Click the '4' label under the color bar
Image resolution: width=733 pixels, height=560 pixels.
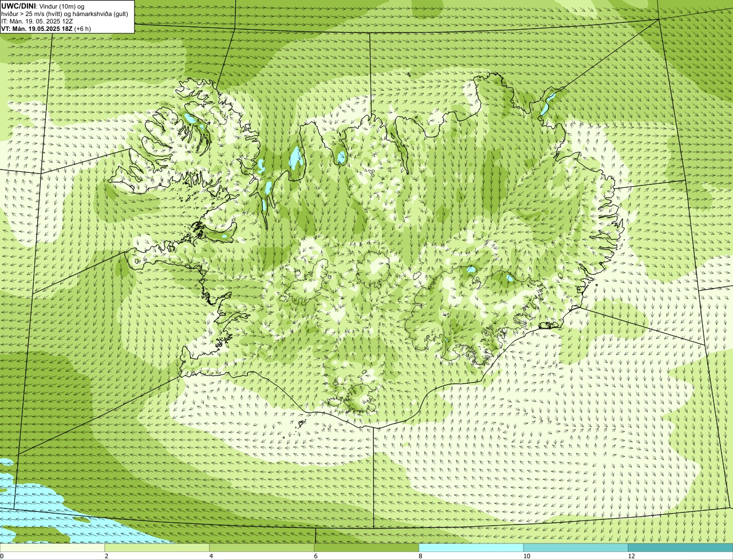click(211, 556)
